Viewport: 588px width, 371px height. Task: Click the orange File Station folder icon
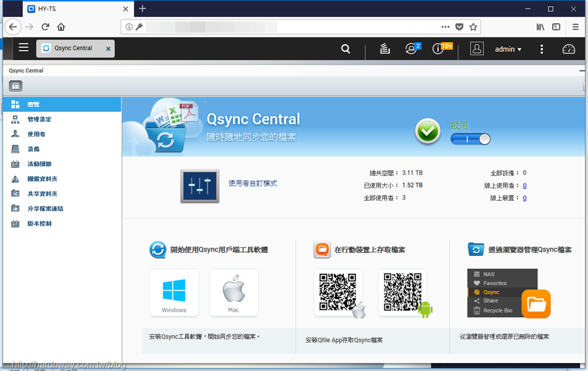pyautogui.click(x=536, y=303)
